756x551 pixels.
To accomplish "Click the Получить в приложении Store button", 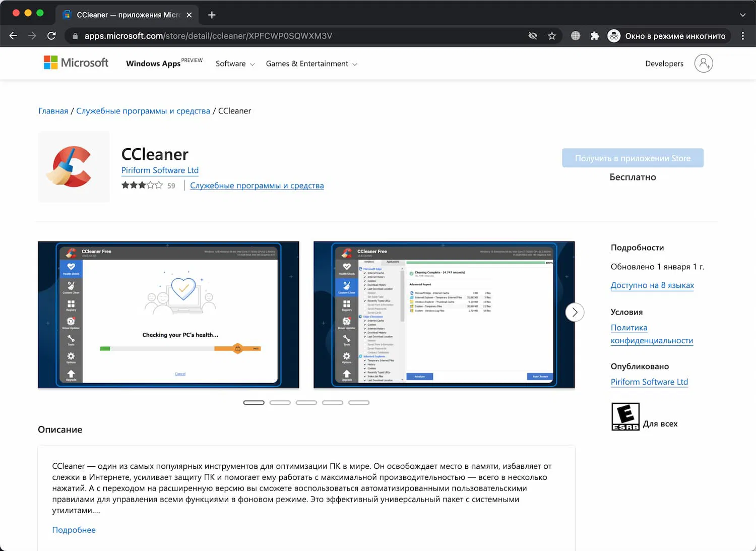I will tap(633, 158).
